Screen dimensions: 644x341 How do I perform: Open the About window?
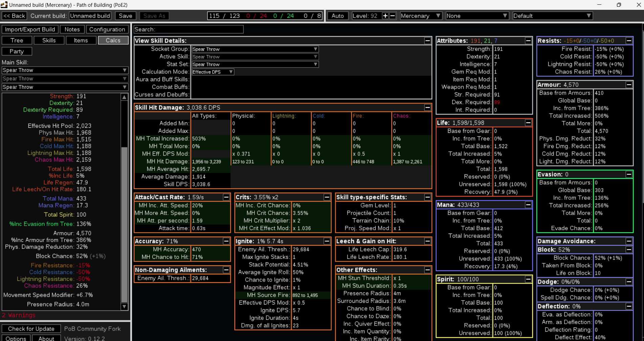46,338
